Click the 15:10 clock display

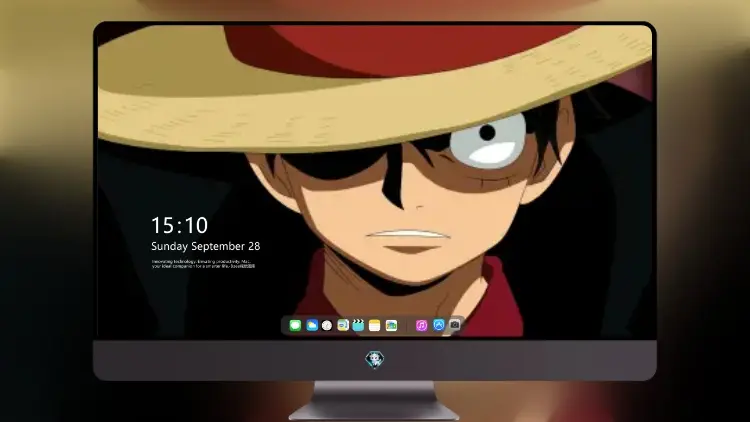(x=179, y=225)
